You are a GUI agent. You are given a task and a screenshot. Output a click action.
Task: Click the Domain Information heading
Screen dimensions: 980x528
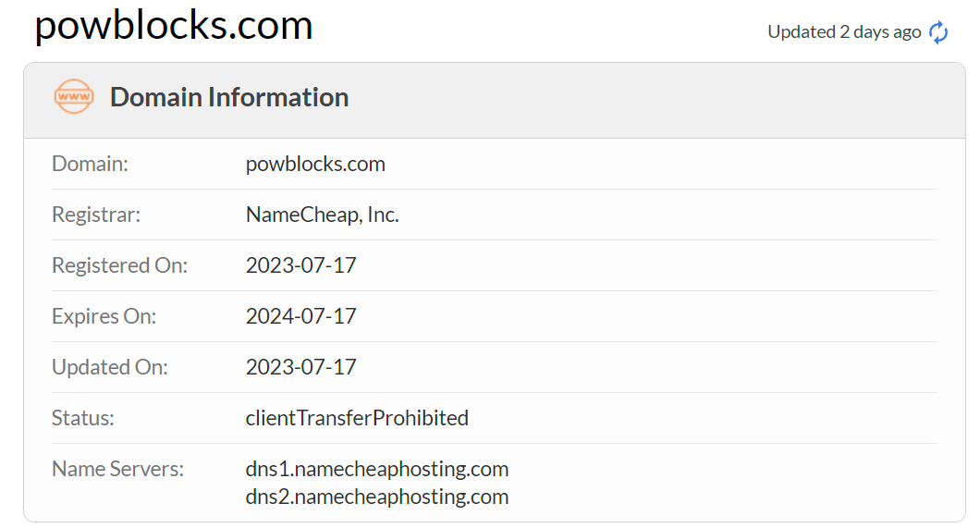tap(229, 97)
